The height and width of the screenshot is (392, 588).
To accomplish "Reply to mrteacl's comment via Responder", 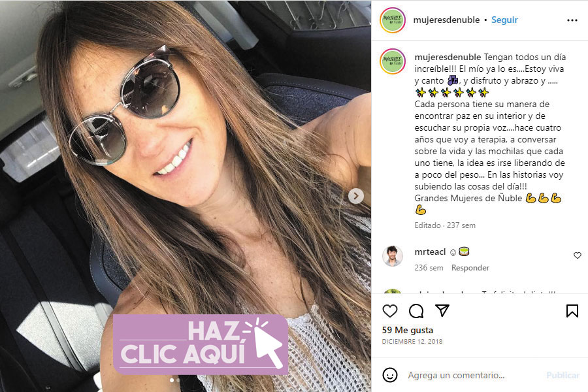I will [x=470, y=268].
